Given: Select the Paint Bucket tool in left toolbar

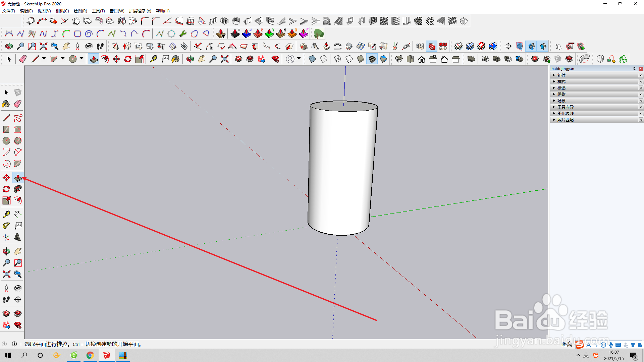Looking at the screenshot, I should point(6,104).
